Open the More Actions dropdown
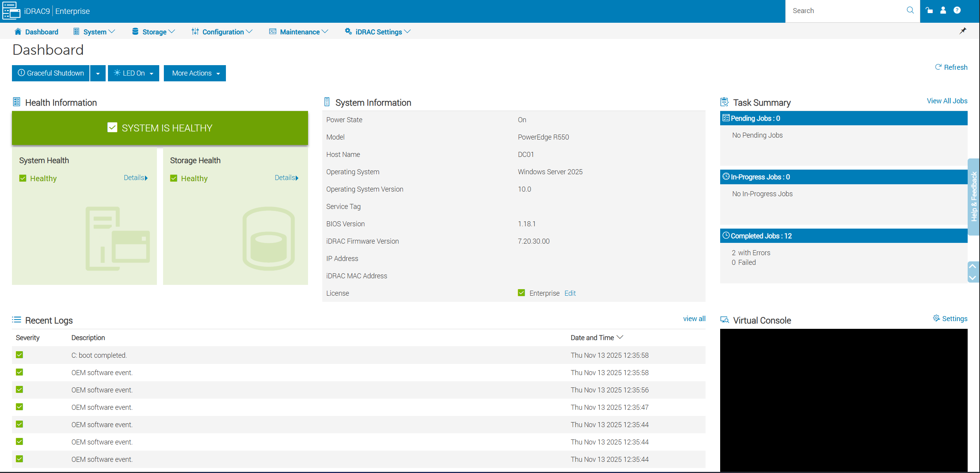The image size is (980, 473). 195,73
